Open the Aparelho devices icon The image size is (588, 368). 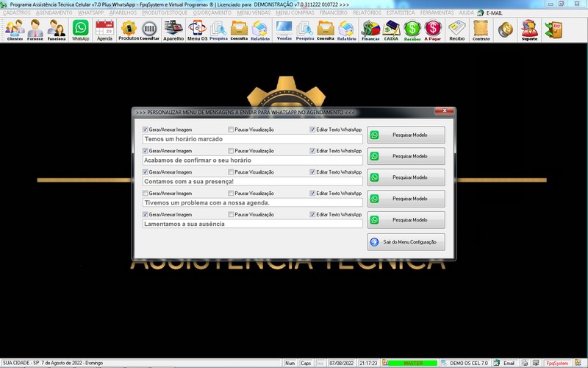tap(173, 30)
